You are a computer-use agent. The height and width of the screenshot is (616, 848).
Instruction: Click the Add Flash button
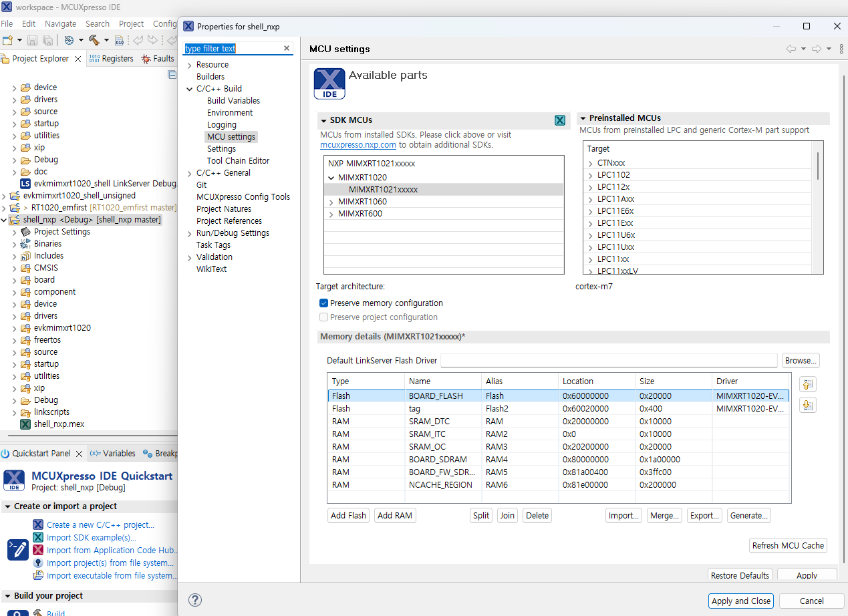coord(349,516)
